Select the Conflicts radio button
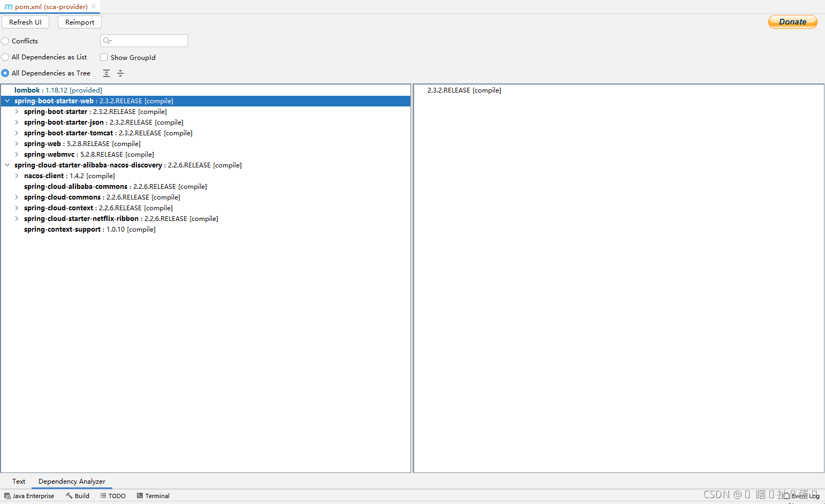Viewport: 825px width, 504px height. [5, 41]
